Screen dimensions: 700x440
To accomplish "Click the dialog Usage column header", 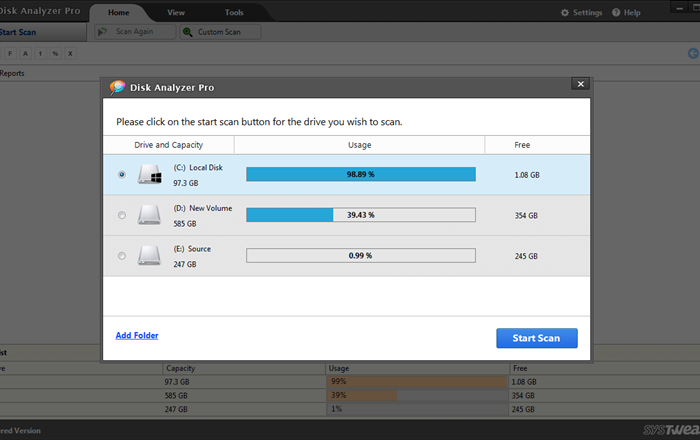I will (x=359, y=145).
